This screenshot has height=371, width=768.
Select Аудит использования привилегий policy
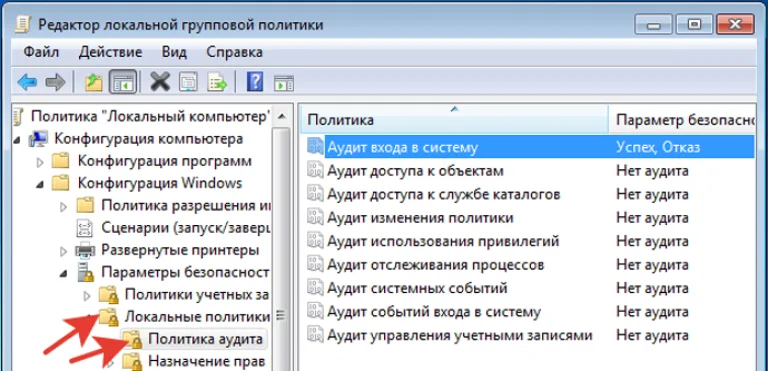(x=443, y=241)
